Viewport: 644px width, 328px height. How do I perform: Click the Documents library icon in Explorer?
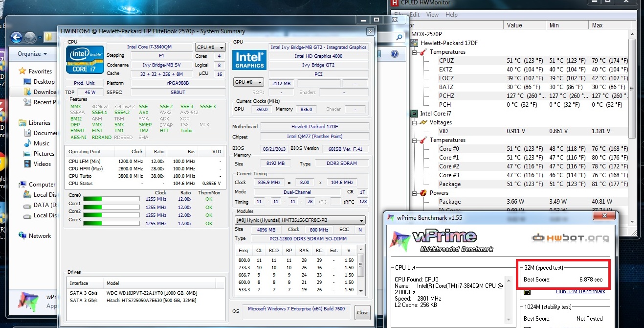coord(27,133)
